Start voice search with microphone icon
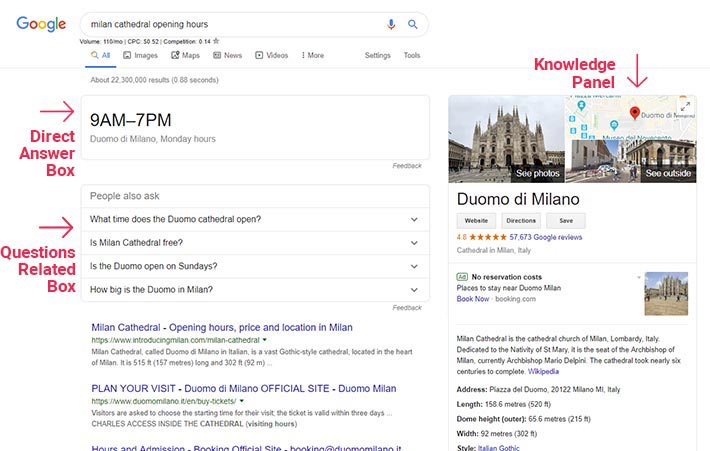 (x=391, y=24)
